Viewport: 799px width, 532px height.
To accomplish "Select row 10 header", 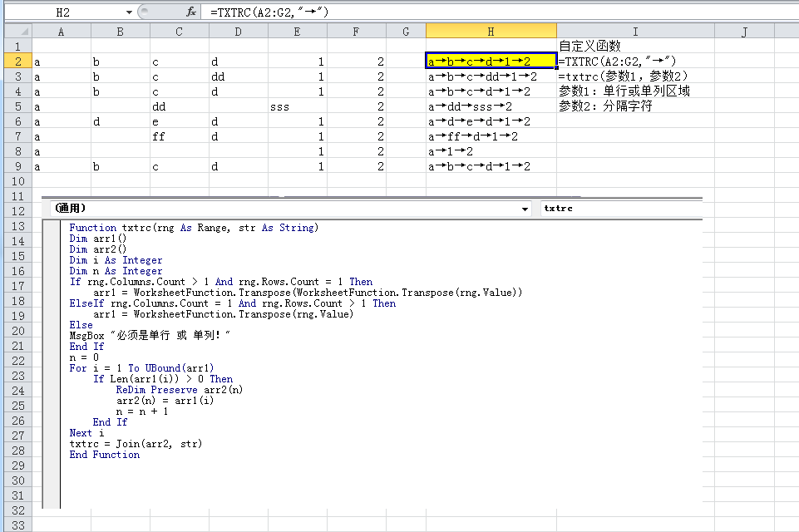I will point(18,181).
